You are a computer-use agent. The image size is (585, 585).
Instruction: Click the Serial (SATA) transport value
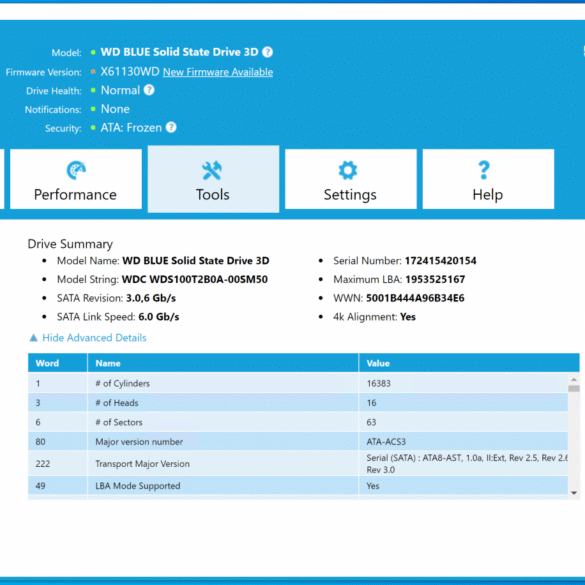[467, 464]
